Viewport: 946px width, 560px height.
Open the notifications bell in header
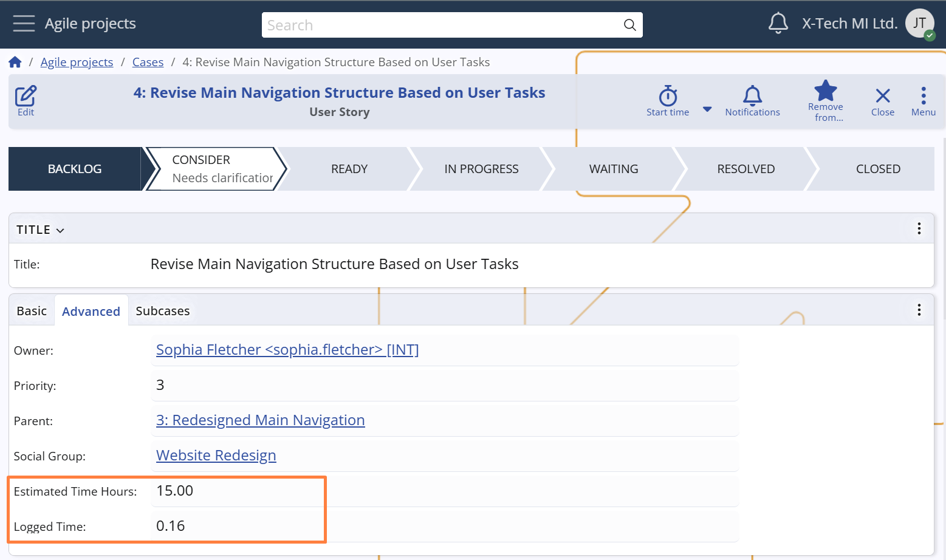tap(778, 24)
